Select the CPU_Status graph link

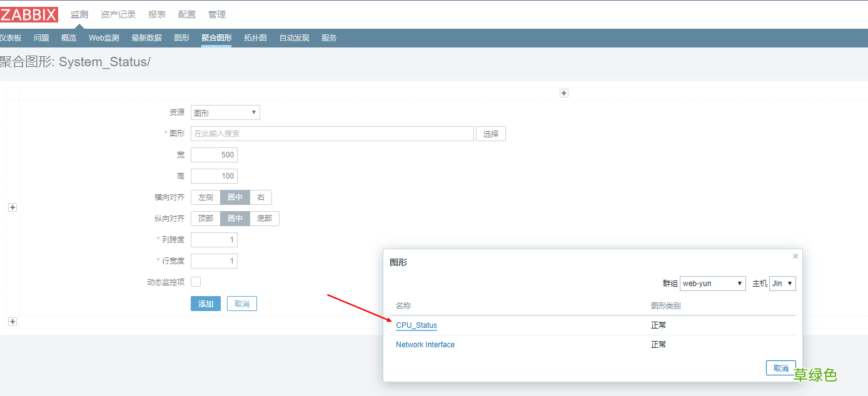(416, 325)
